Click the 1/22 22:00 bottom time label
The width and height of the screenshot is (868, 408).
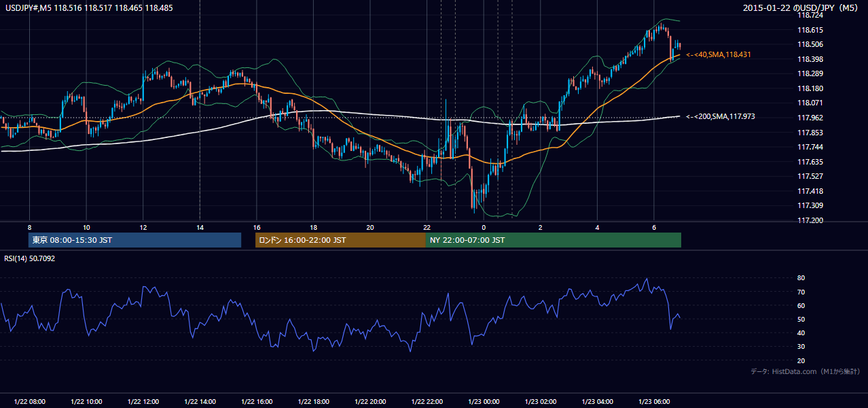pyautogui.click(x=427, y=402)
